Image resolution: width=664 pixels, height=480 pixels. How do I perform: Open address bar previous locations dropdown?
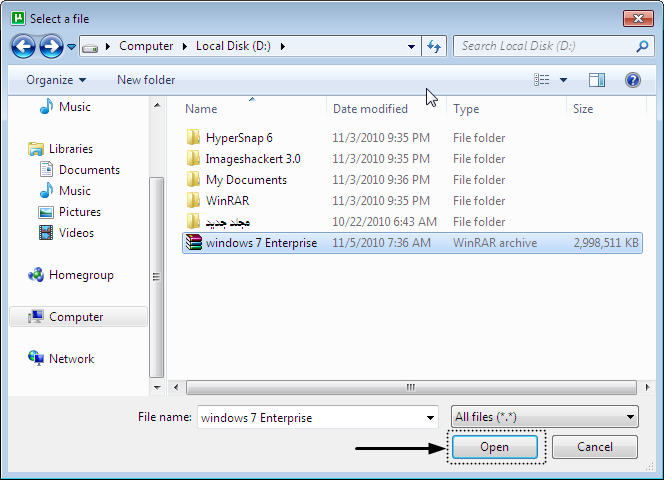coord(411,47)
